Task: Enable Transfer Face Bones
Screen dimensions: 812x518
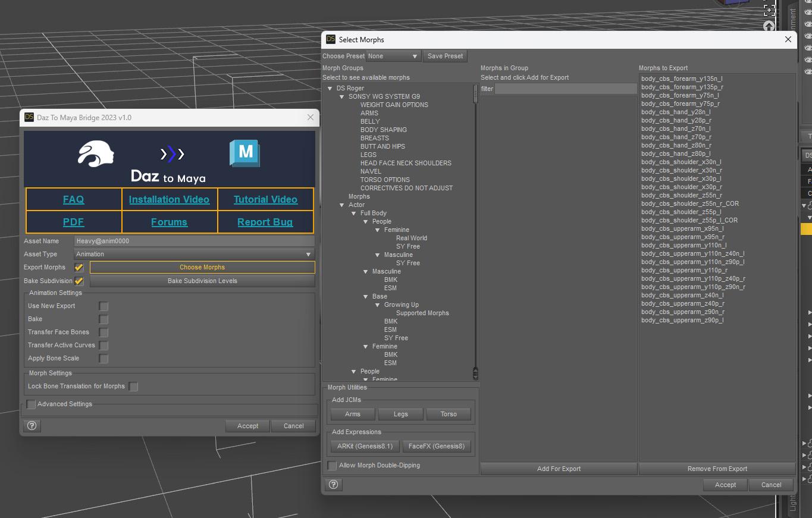Action: click(104, 332)
